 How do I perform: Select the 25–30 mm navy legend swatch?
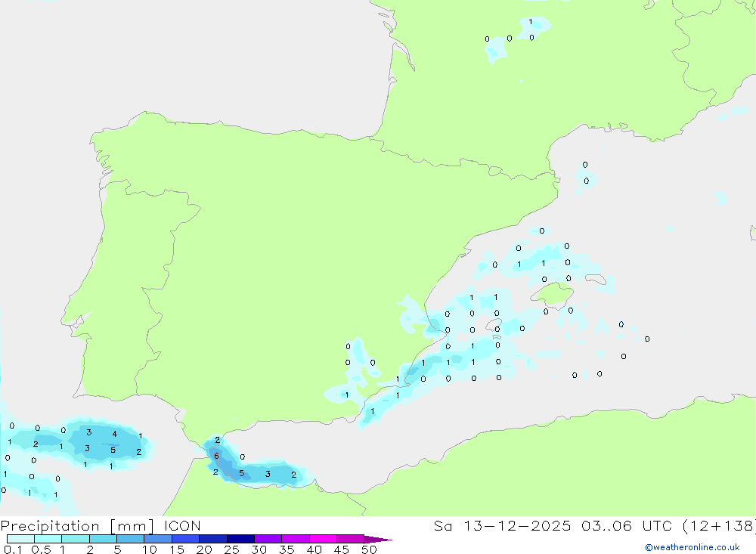(x=240, y=539)
